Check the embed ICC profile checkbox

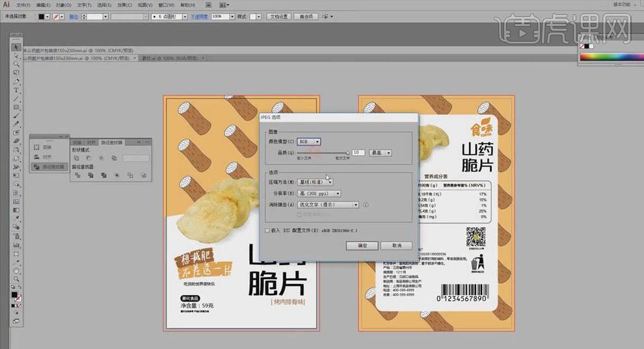267,231
